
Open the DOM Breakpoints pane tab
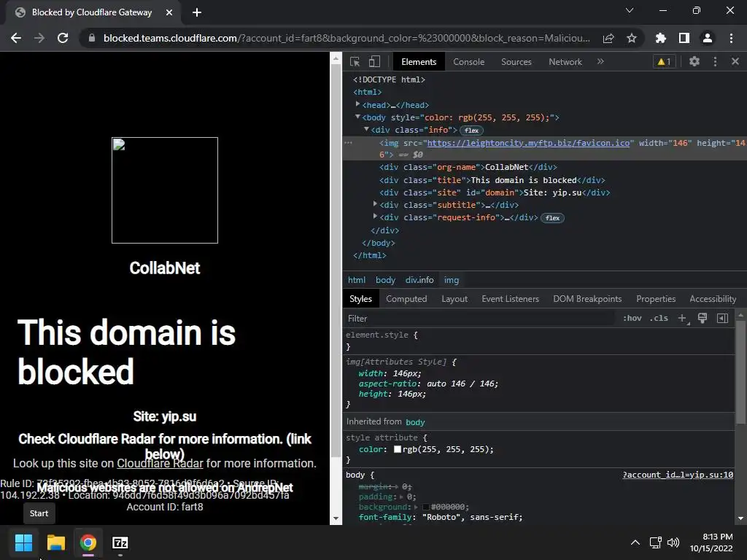click(x=587, y=299)
